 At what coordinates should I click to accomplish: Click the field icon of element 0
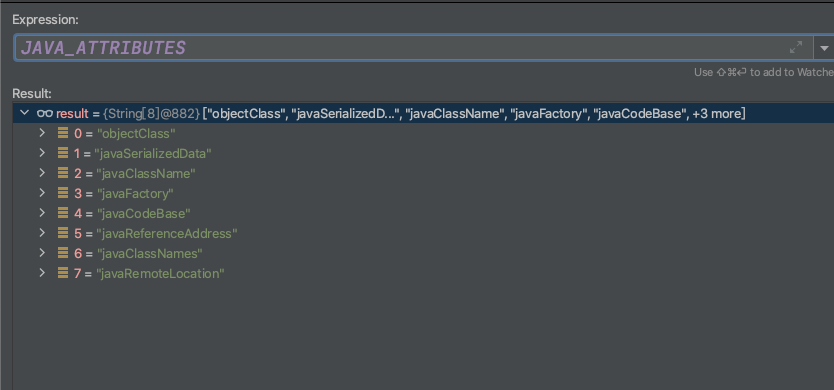tap(63, 133)
